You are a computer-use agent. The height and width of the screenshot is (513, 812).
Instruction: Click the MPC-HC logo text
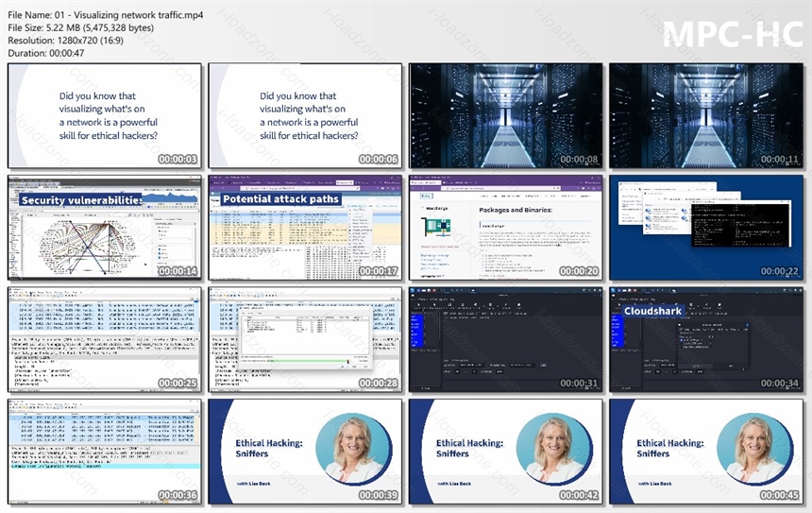(733, 35)
